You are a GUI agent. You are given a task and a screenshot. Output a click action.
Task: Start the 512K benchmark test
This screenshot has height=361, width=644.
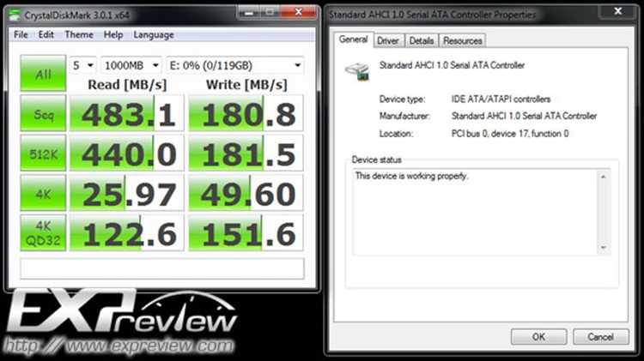pos(43,153)
